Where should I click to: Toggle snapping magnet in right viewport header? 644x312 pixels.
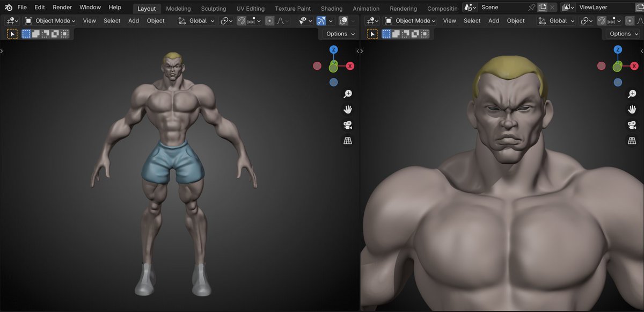(x=602, y=21)
